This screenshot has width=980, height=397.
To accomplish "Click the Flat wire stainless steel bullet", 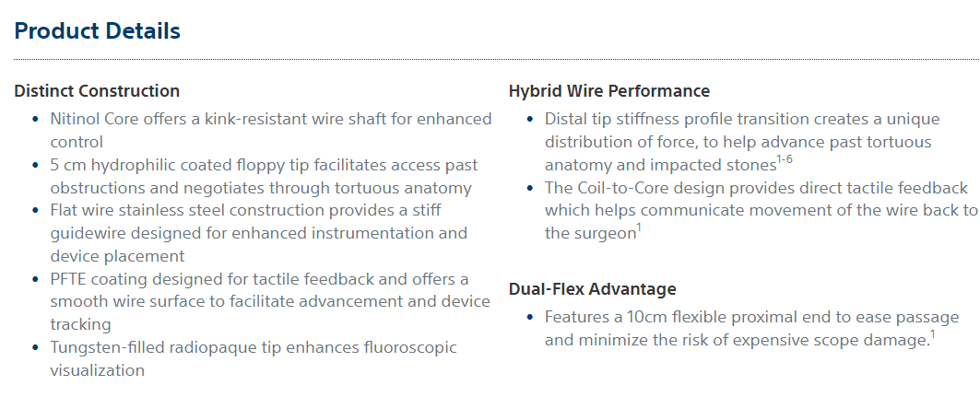I will (x=259, y=233).
